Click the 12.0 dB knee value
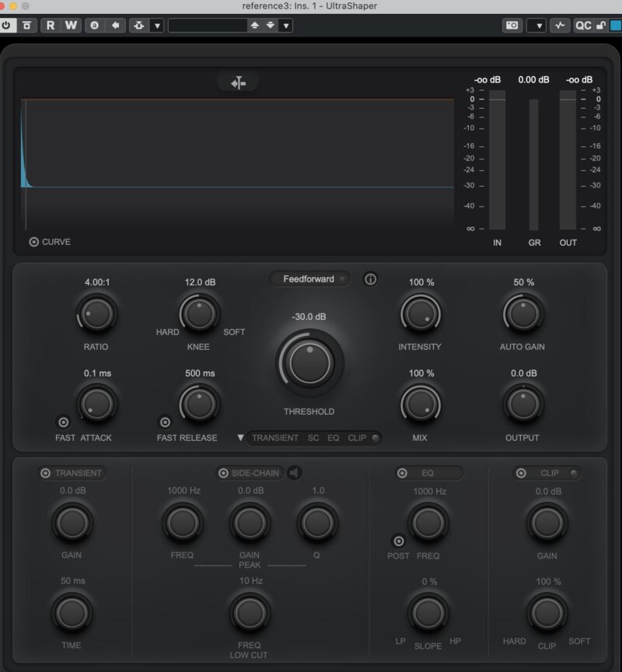This screenshot has height=672, width=622. pos(200,282)
